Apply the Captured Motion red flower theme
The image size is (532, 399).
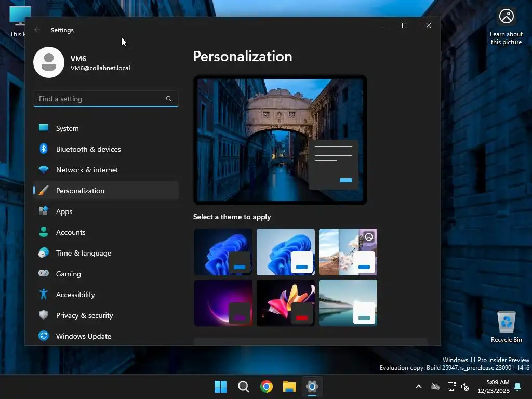286,303
